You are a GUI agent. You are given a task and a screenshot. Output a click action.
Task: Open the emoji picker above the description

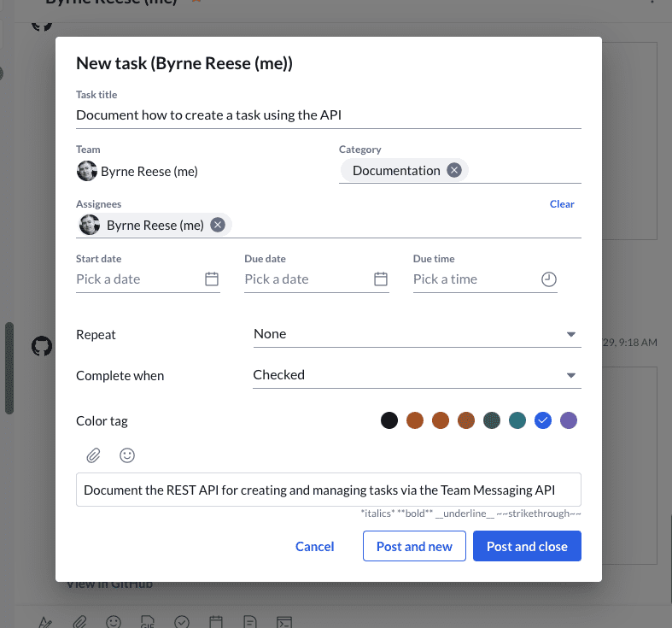(127, 455)
